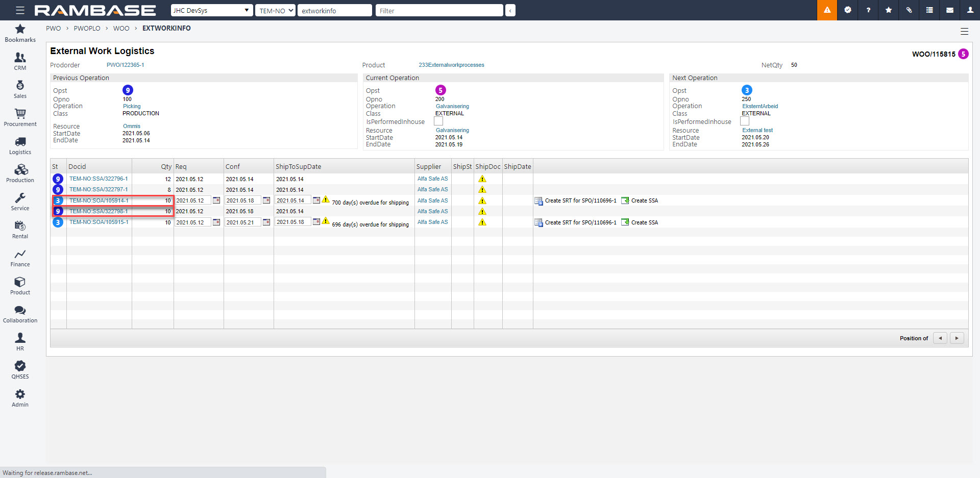Open the TEM-NO database dropdown

(275, 11)
